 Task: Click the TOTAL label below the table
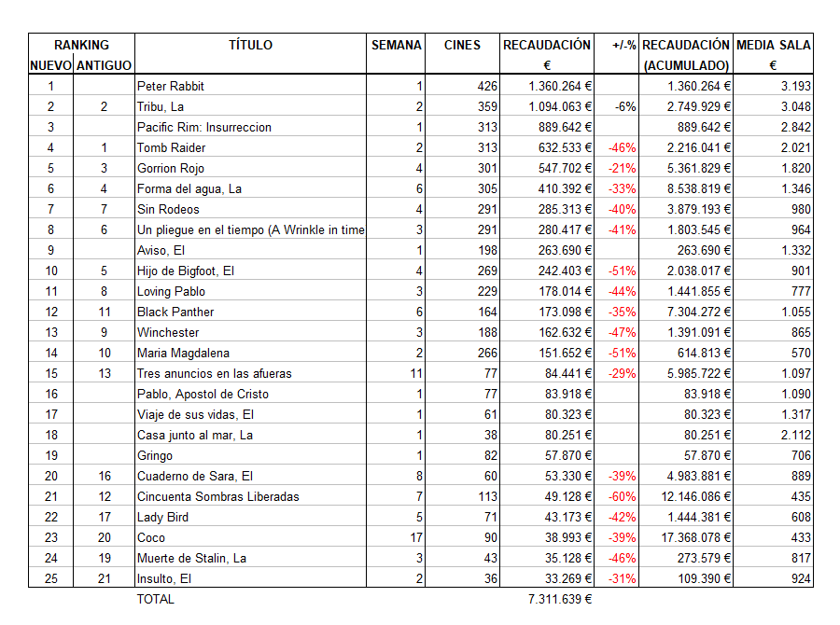(155, 599)
